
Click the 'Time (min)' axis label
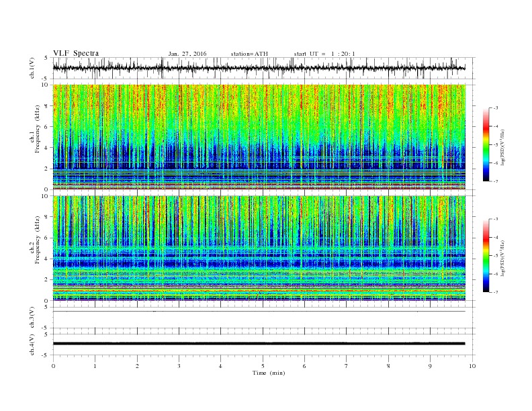[x=269, y=373]
